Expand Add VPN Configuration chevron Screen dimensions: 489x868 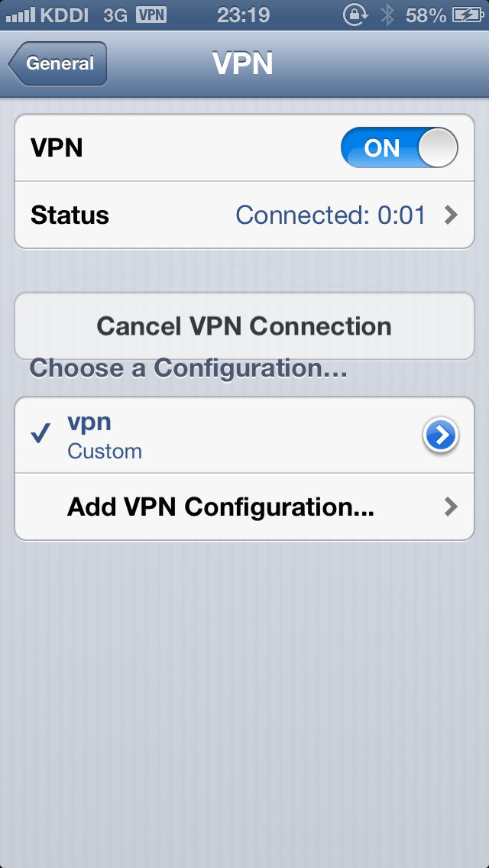[452, 507]
